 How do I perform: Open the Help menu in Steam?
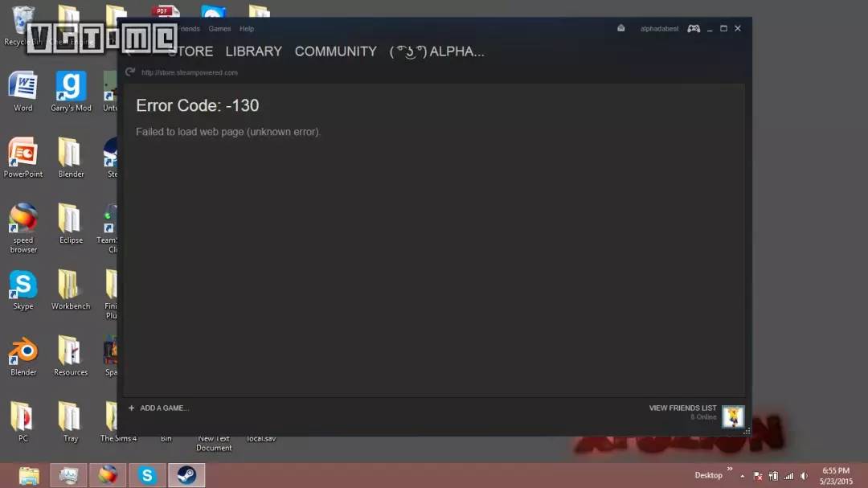(247, 29)
